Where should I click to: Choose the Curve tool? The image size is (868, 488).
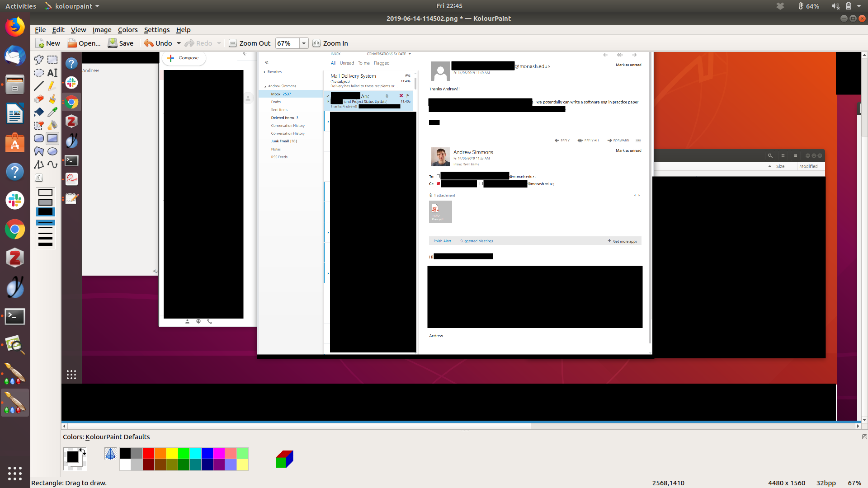point(52,164)
